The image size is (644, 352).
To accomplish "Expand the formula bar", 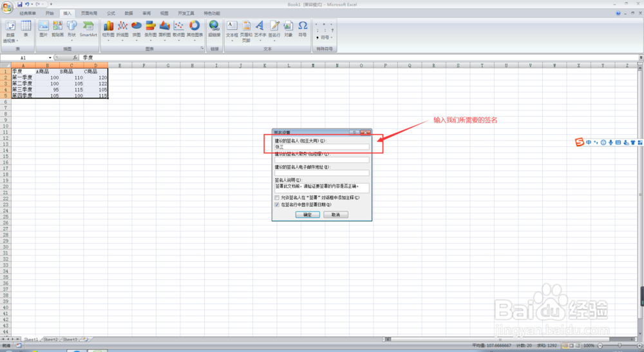I will tap(640, 57).
